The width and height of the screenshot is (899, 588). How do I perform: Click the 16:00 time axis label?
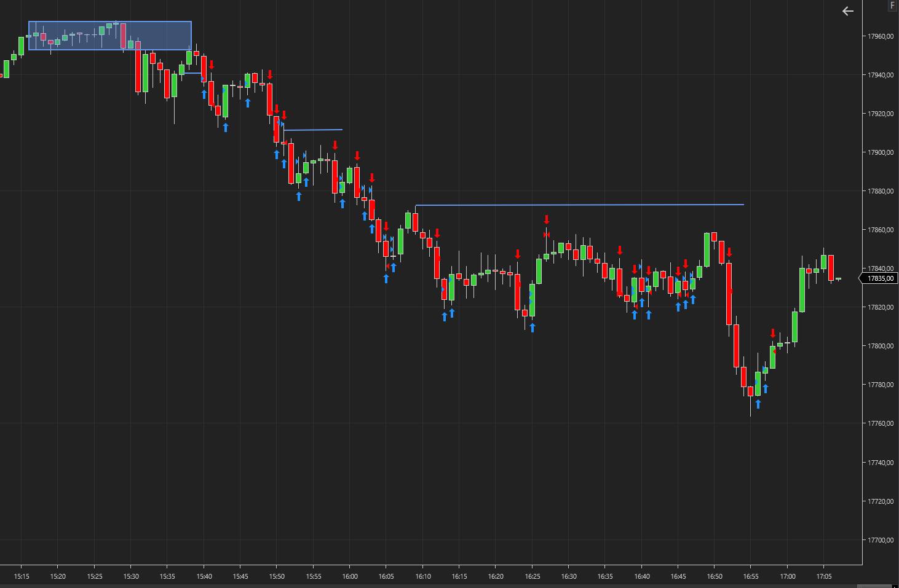(350, 576)
